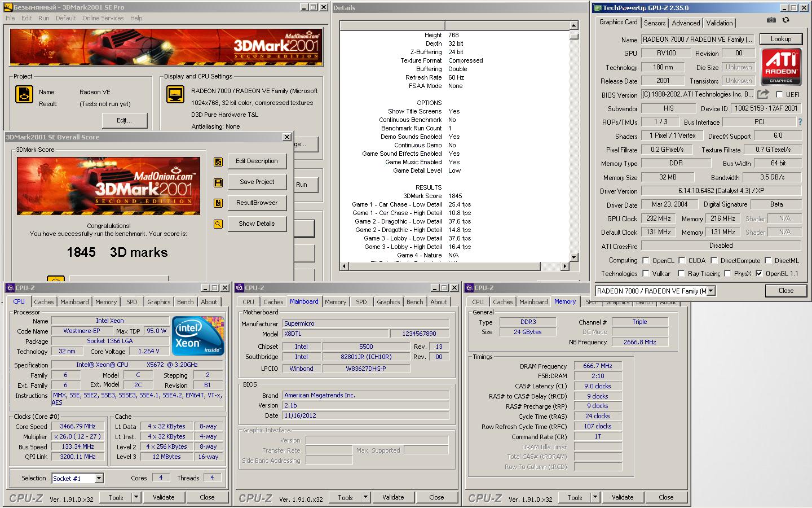
Task: Click the Details horizontal scrollbar right arrow
Action: click(566, 266)
